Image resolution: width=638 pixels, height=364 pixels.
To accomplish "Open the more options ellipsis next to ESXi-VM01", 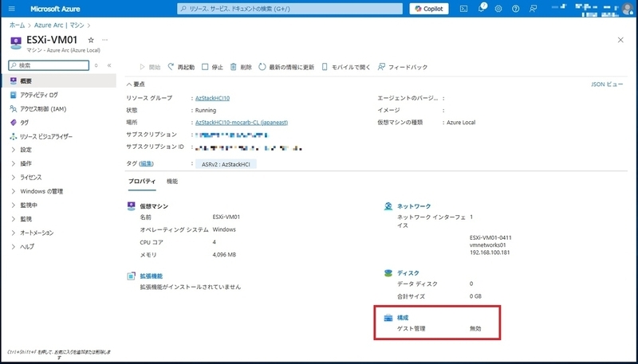I will pyautogui.click(x=105, y=40).
